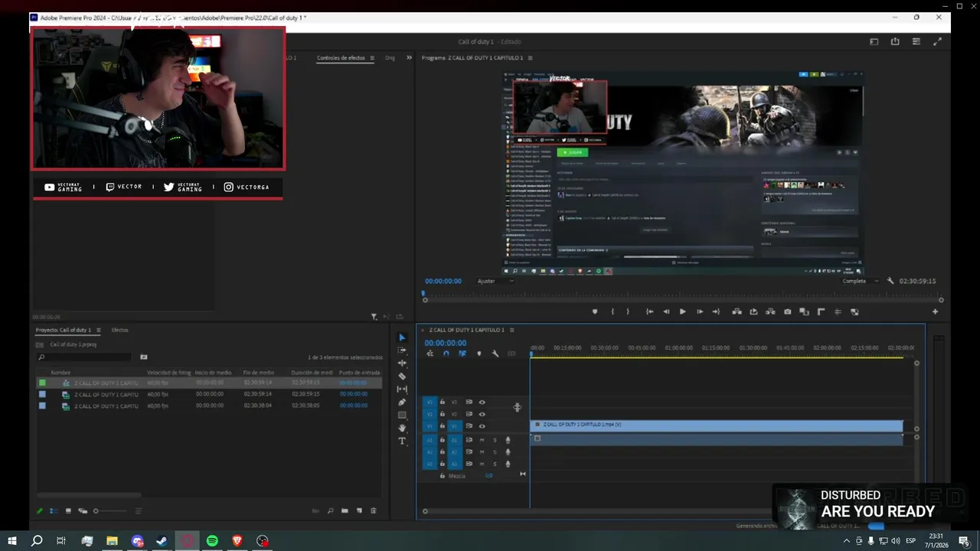Click Add Marker in Program monitor
This screenshot has height=551, width=980.
[x=595, y=311]
